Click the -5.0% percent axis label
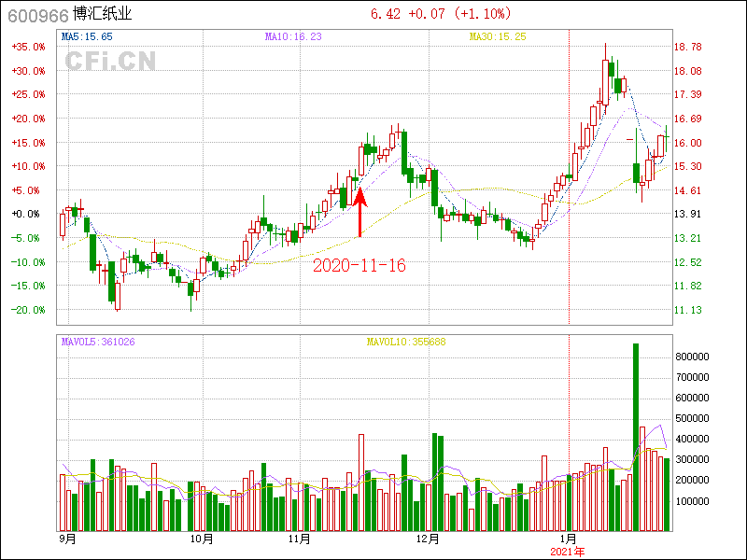Viewport: 747px width, 560px height. [26, 238]
